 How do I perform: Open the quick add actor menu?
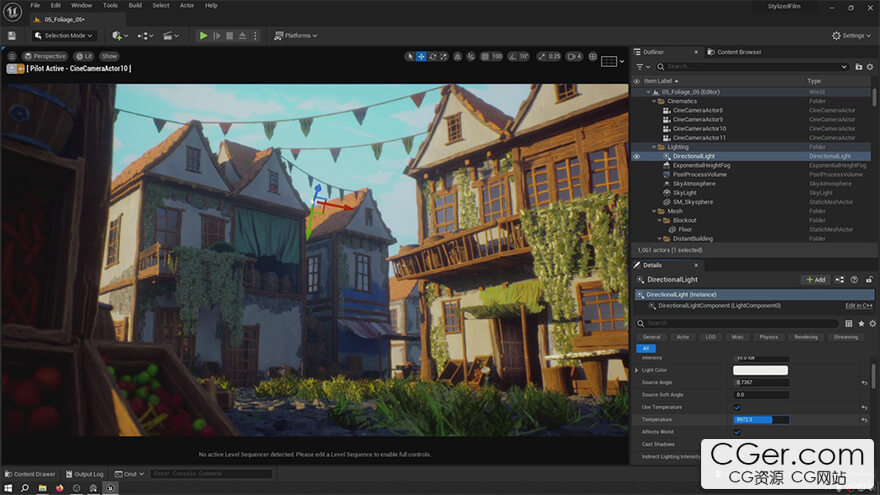coord(120,35)
